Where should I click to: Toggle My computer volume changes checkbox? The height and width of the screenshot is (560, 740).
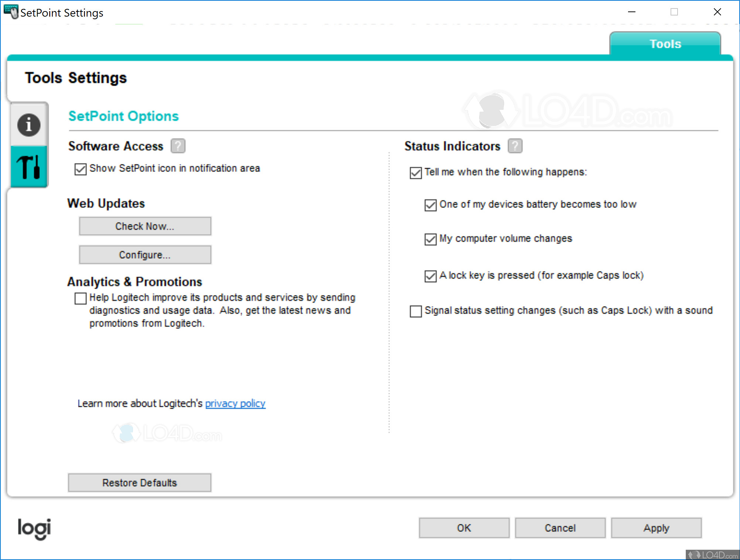[431, 239]
